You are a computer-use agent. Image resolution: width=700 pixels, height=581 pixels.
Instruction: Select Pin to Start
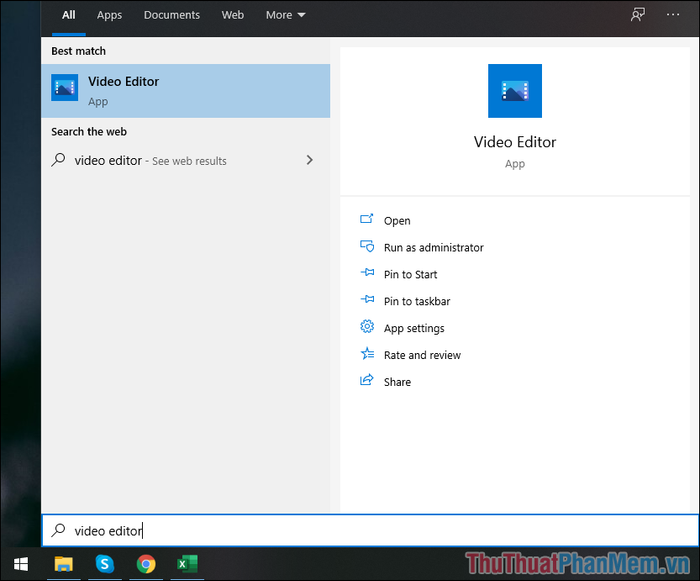click(410, 274)
